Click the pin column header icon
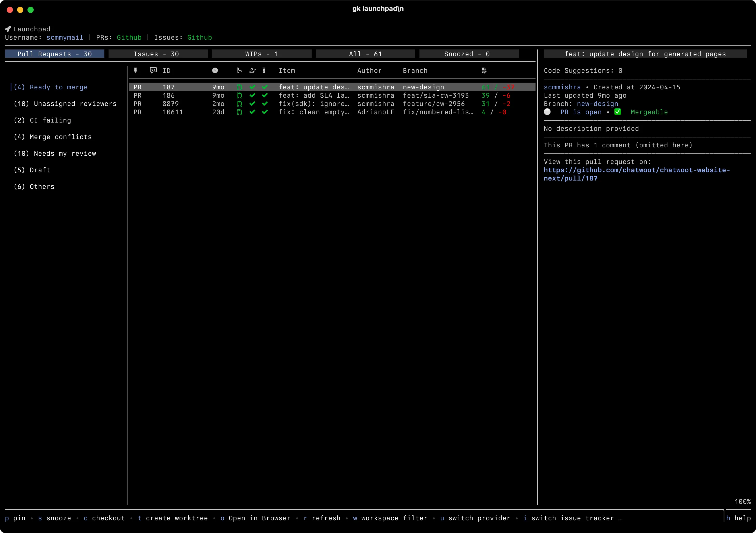756x533 pixels. pos(136,70)
